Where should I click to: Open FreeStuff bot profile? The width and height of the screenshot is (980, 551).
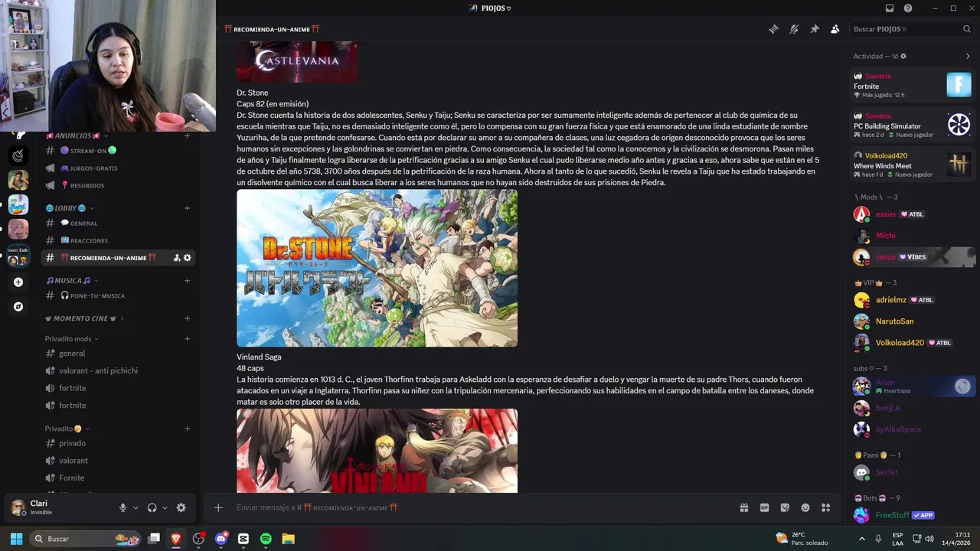[x=913, y=515]
